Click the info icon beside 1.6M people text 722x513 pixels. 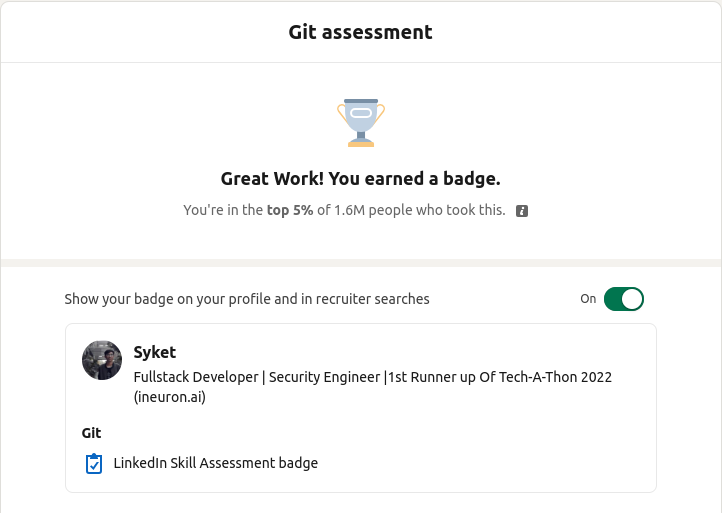tap(521, 211)
